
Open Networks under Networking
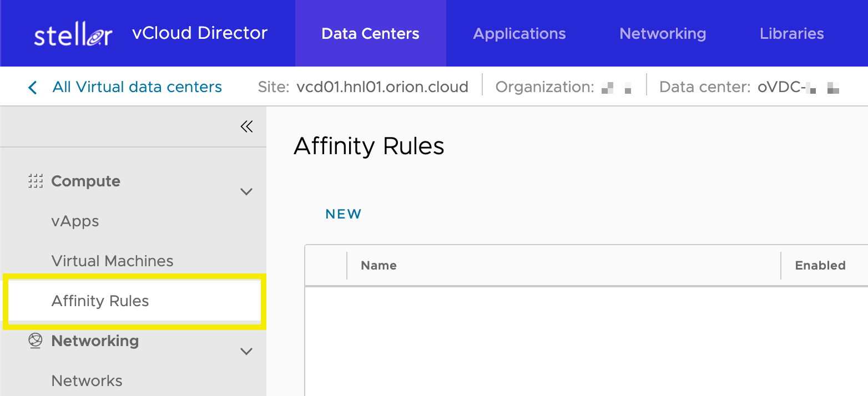coord(87,381)
